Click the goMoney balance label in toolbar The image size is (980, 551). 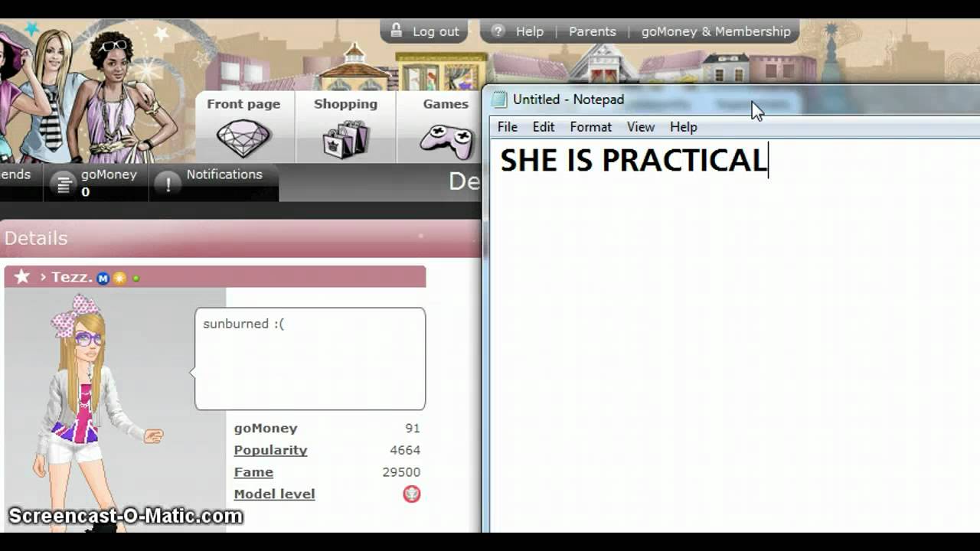pos(109,174)
